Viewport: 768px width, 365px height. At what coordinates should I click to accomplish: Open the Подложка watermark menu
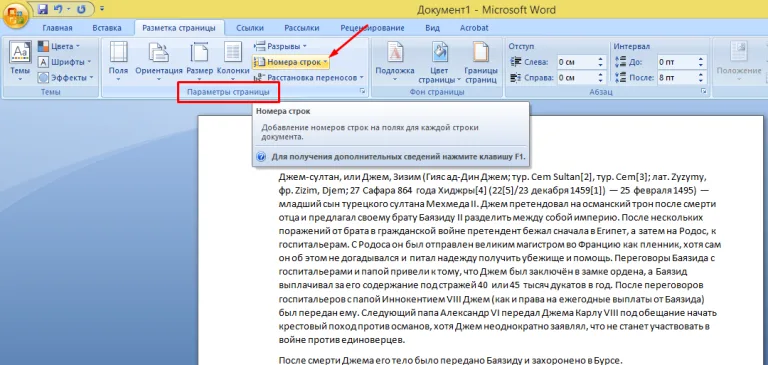pos(395,62)
